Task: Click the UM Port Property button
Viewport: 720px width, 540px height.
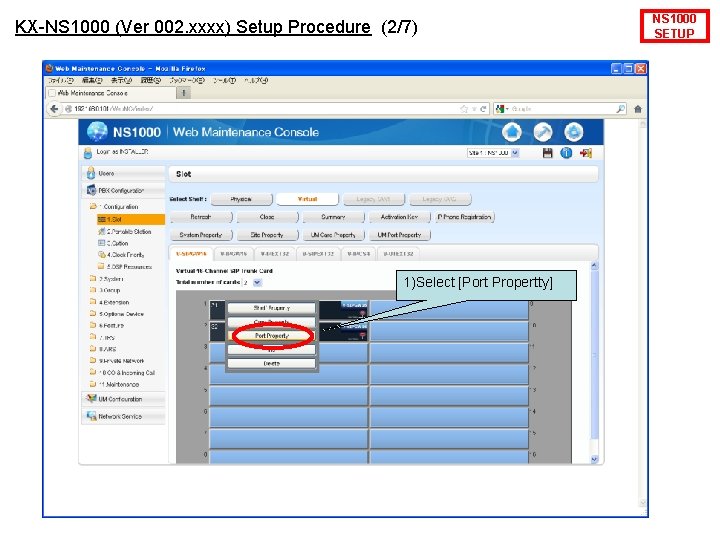Action: [399, 235]
